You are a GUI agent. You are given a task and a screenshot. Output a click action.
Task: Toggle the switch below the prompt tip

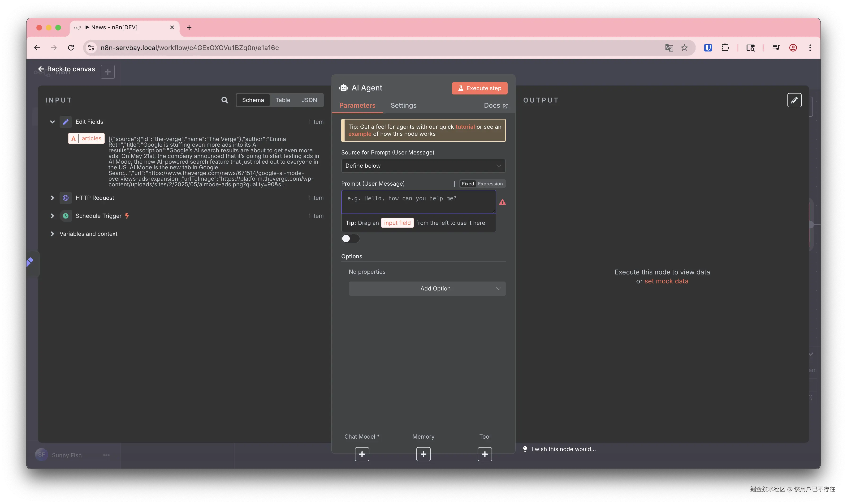[x=350, y=239]
